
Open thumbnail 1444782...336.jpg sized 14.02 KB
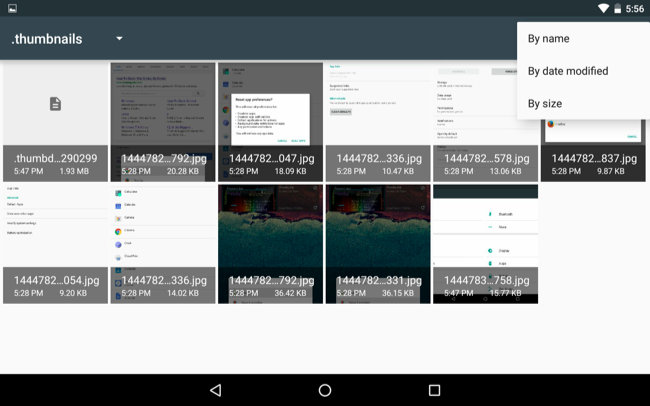click(x=163, y=244)
